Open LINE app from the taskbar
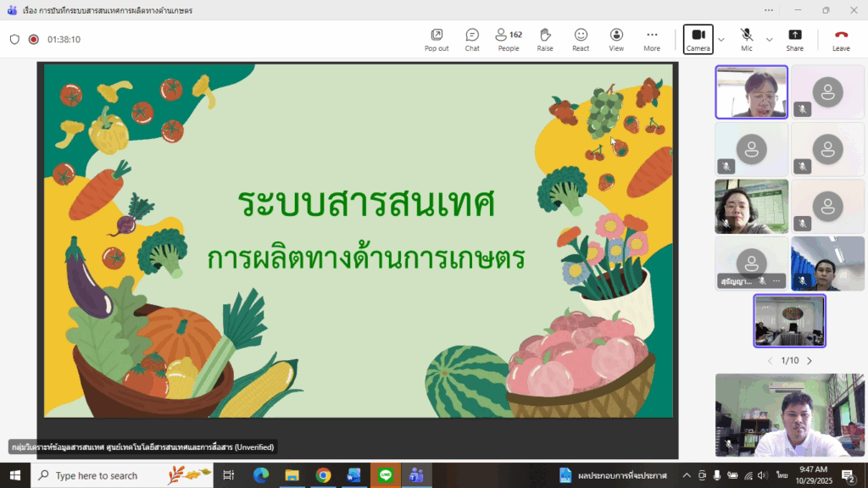Viewport: 868px width, 488px height. pos(385,475)
